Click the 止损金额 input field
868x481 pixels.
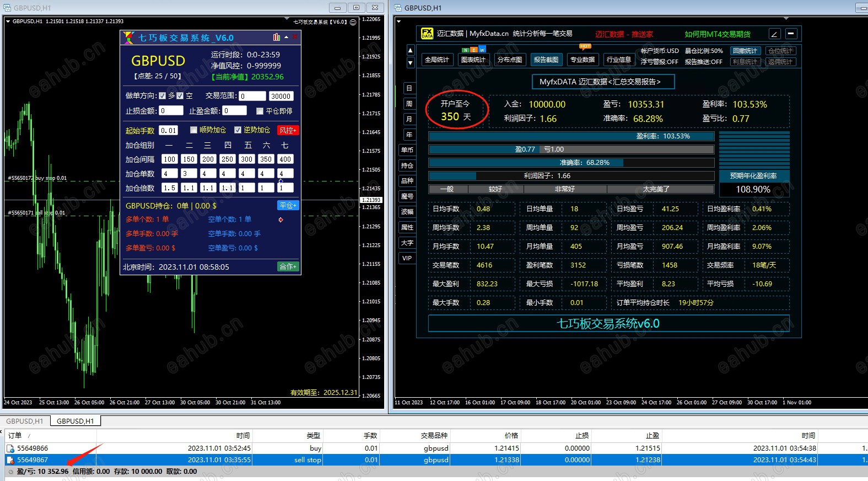coord(171,111)
